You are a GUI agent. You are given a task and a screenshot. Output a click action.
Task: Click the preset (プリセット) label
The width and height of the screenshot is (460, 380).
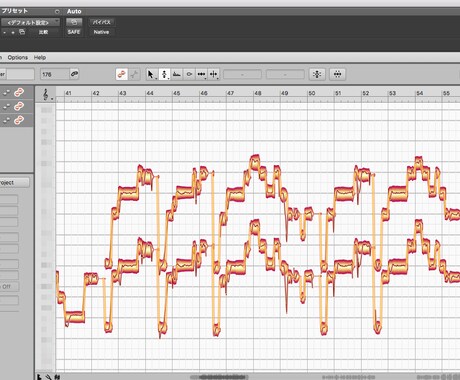click(14, 11)
